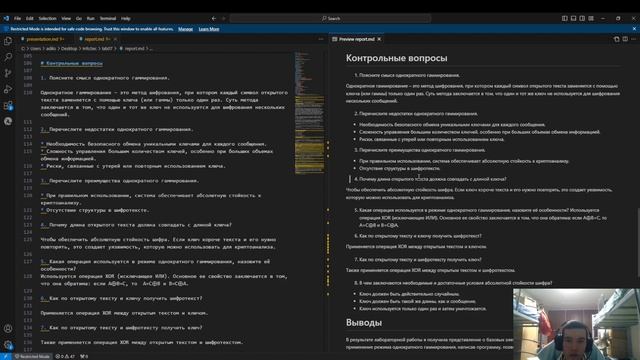The width and height of the screenshot is (640, 360).
Task: Open the Customize Layout icon
Action: [591, 18]
